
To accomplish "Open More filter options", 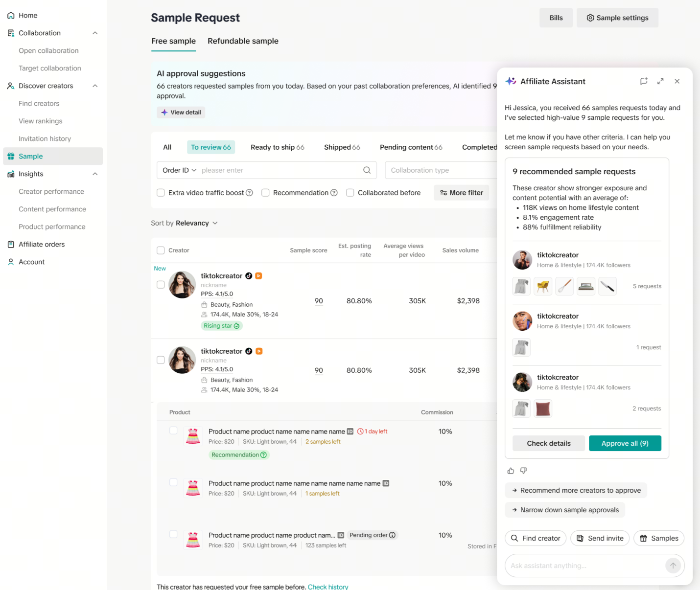I will (x=461, y=193).
